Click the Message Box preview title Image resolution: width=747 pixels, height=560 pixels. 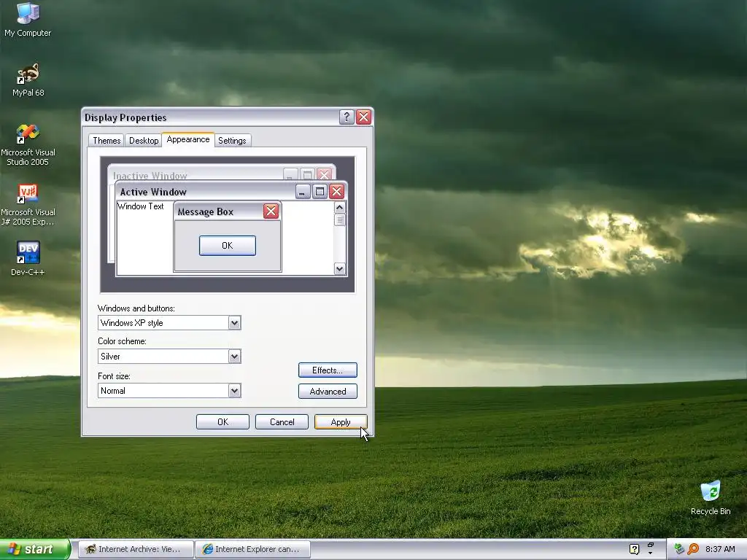click(x=205, y=212)
